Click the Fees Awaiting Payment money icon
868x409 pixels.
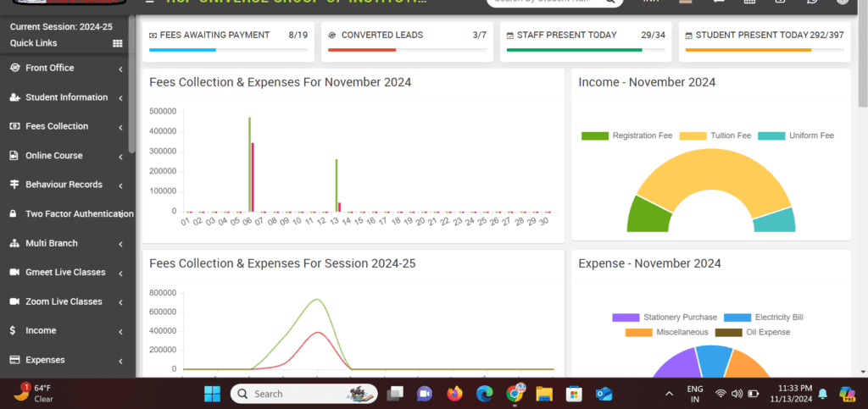click(x=153, y=36)
